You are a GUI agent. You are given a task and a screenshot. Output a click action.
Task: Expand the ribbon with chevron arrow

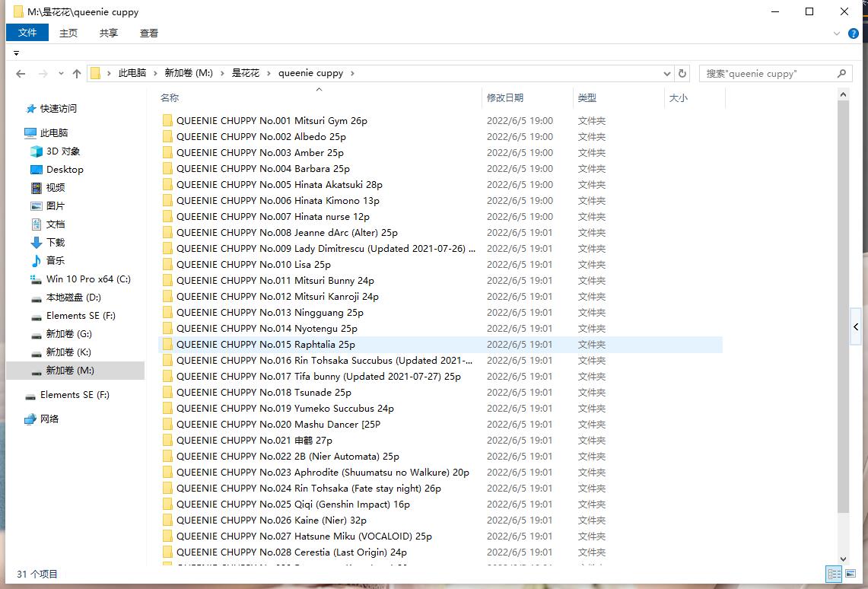tap(837, 33)
